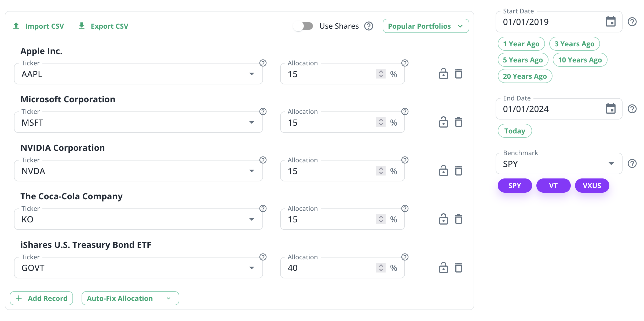The image size is (644, 321).
Task: Show help for AAPL Ticker field
Action: 263,63
